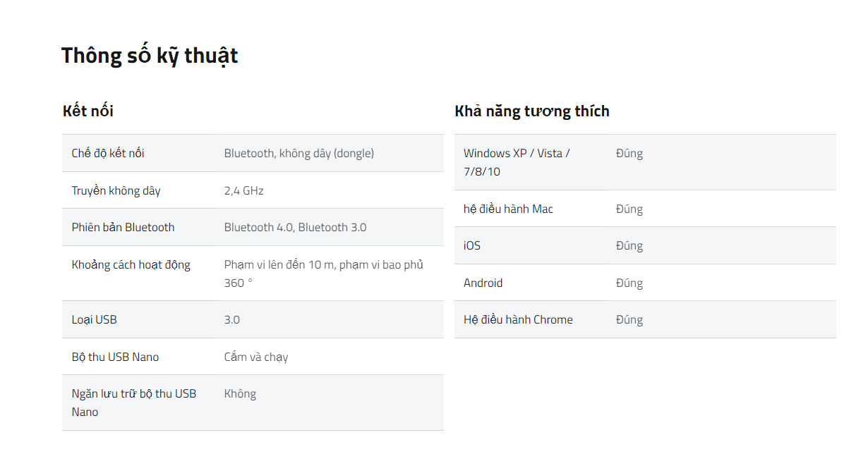Viewport: 868px width, 454px height.
Task: Select the '2,4 GHz' value text
Action: (x=244, y=190)
